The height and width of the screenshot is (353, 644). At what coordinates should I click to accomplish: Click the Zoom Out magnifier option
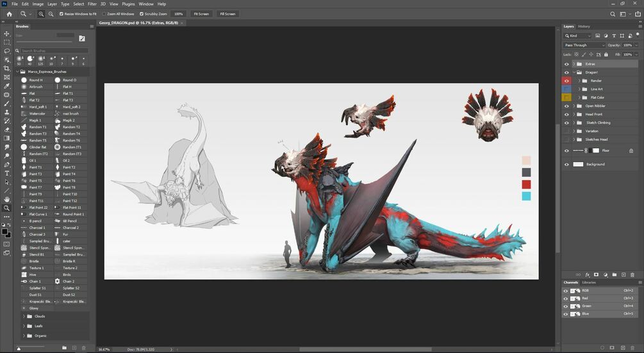(x=51, y=14)
